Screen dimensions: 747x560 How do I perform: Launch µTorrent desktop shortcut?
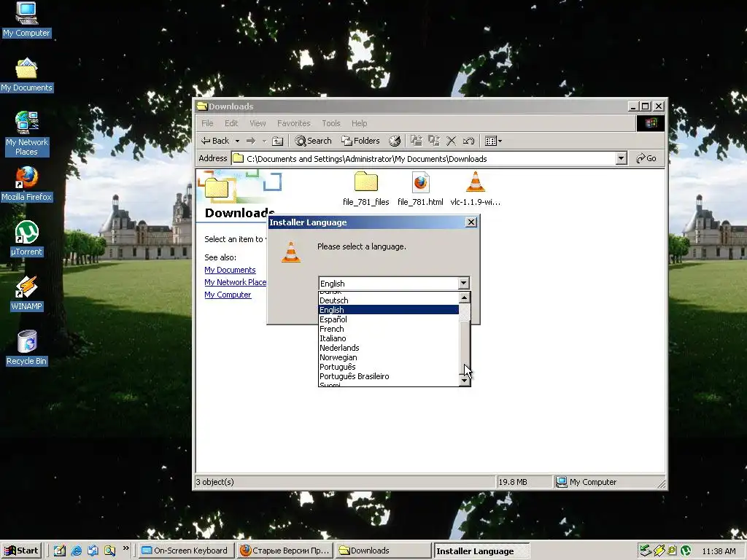pyautogui.click(x=26, y=238)
